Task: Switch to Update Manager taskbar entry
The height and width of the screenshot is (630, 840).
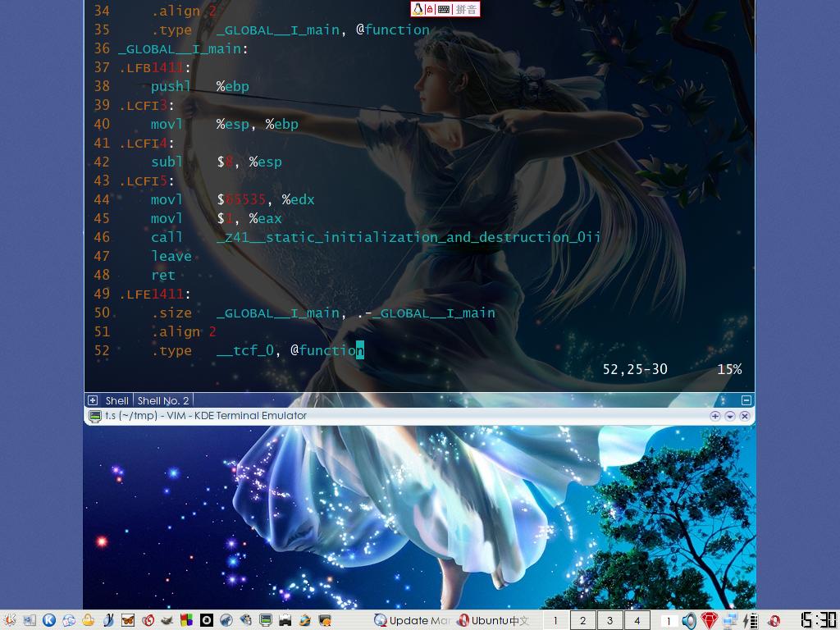Action: click(412, 620)
